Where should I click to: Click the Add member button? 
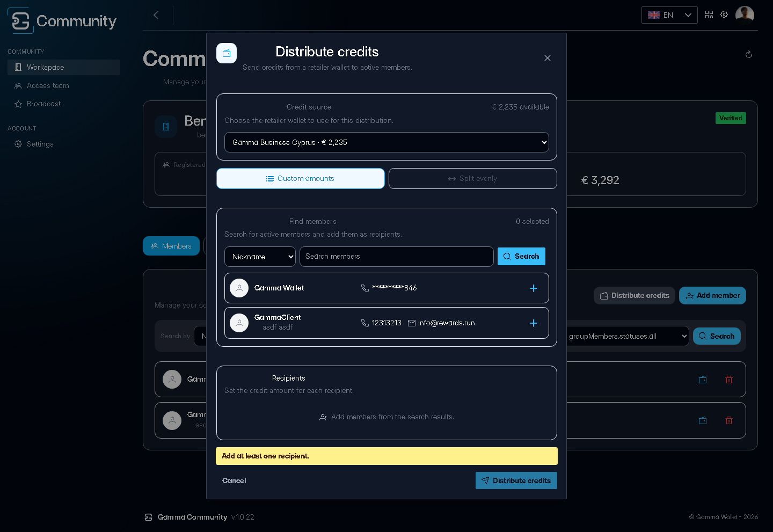713,296
